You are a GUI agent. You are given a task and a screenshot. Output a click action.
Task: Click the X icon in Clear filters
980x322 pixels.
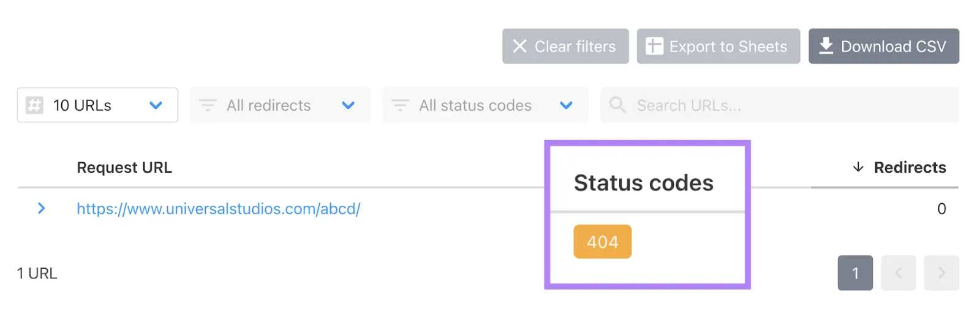519,47
